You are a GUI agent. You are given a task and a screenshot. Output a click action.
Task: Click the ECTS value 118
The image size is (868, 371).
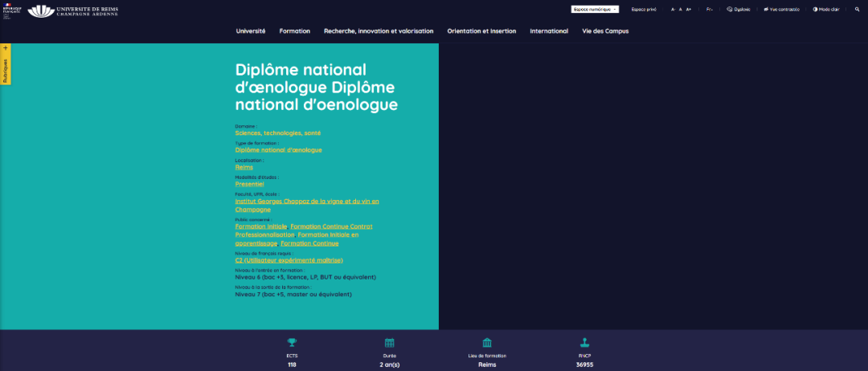click(293, 365)
